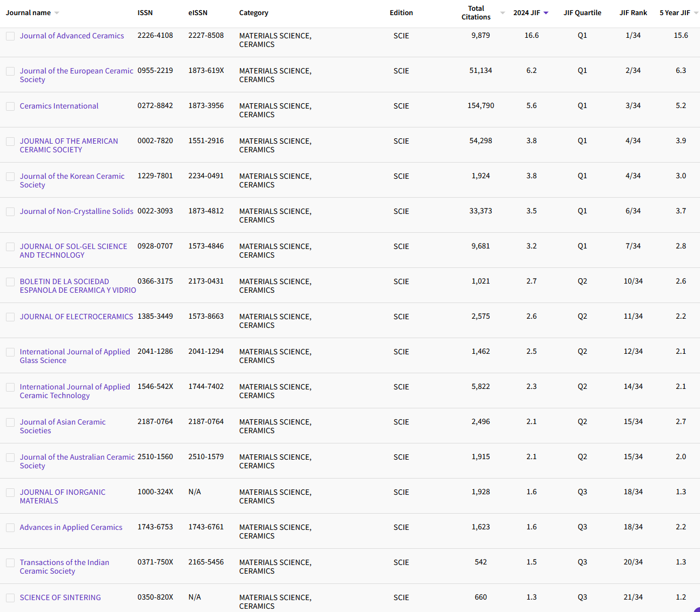Open the Total Citations sort dropdown

tap(502, 13)
